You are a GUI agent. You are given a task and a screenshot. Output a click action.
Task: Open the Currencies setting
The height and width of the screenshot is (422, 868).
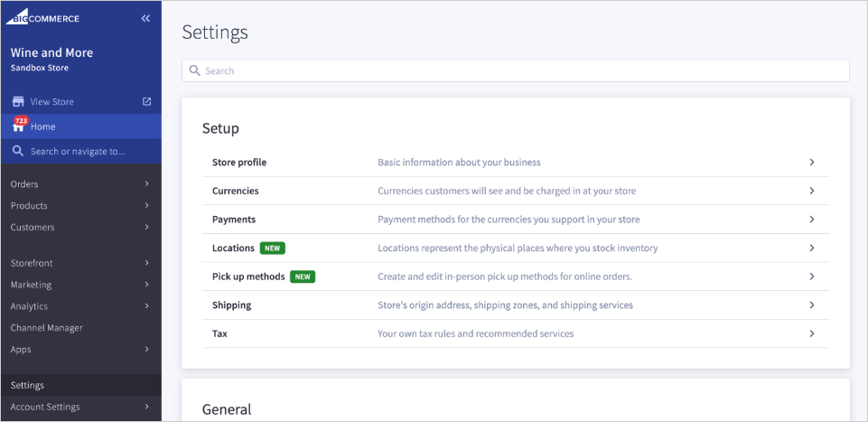click(516, 191)
